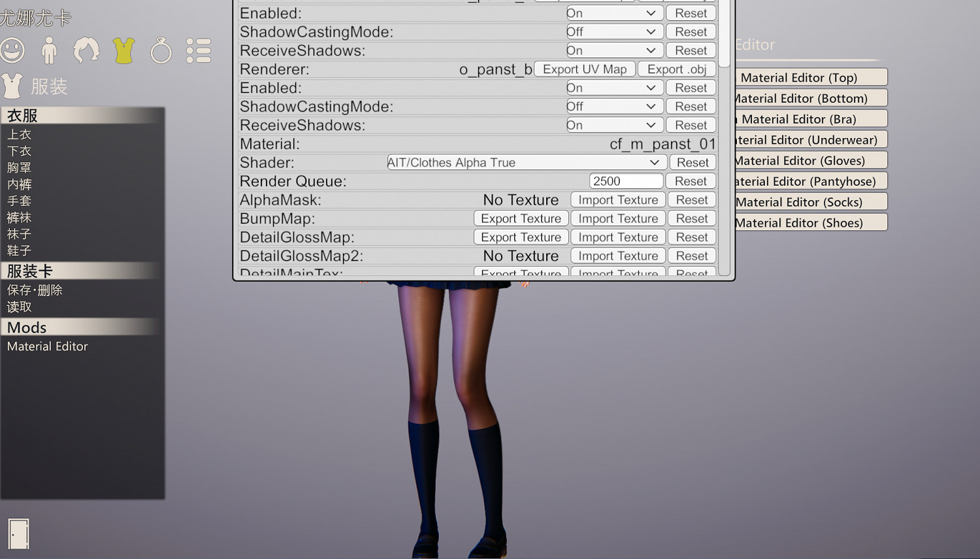This screenshot has height=559, width=980.
Task: Open the hair category icon
Action: (x=86, y=50)
